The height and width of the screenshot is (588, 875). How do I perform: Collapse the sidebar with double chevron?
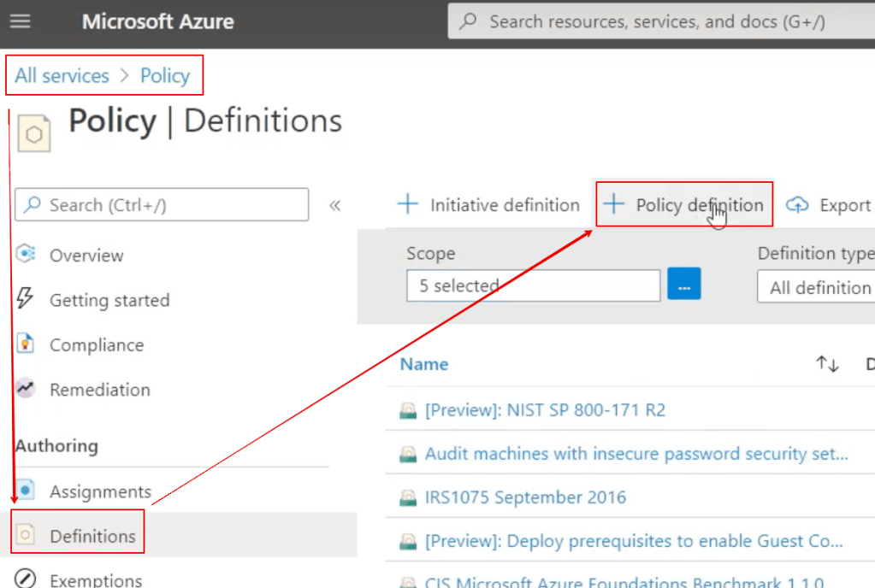(x=335, y=205)
